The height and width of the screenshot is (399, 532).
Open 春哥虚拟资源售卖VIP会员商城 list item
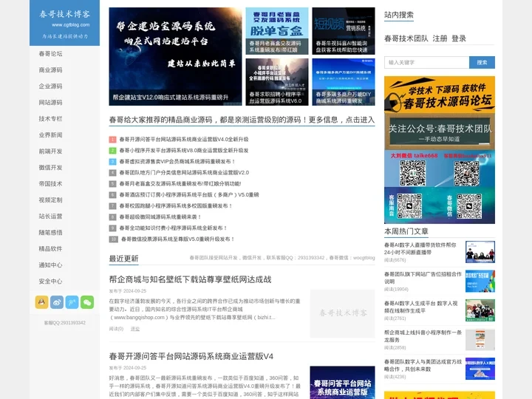pos(177,162)
